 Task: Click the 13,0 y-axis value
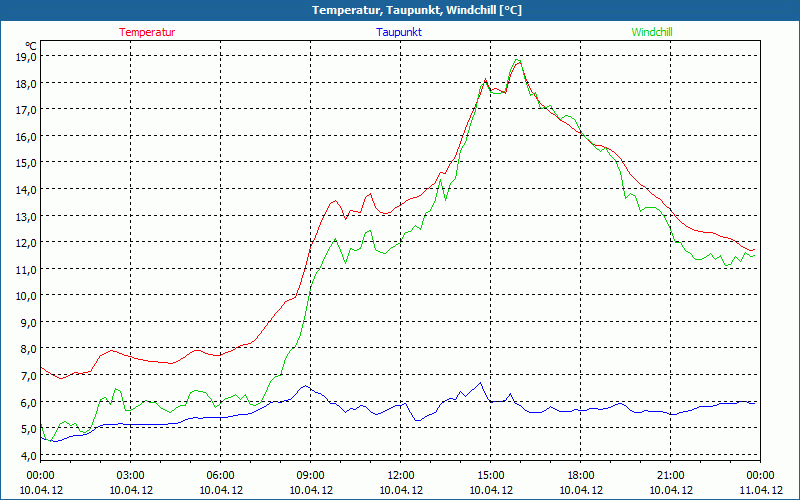26,217
